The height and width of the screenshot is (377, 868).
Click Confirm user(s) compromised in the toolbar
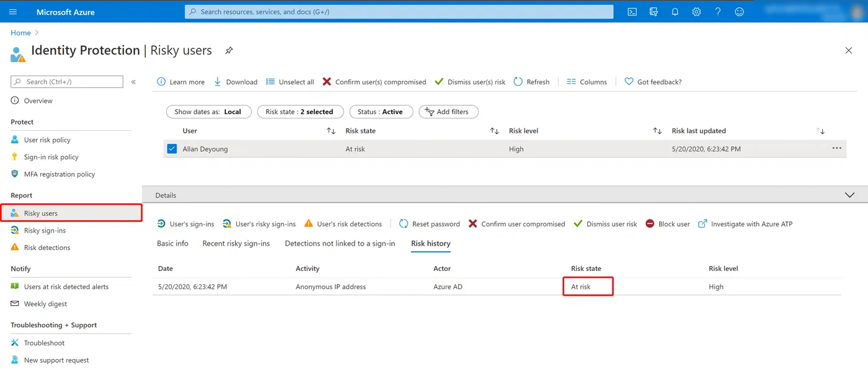374,82
